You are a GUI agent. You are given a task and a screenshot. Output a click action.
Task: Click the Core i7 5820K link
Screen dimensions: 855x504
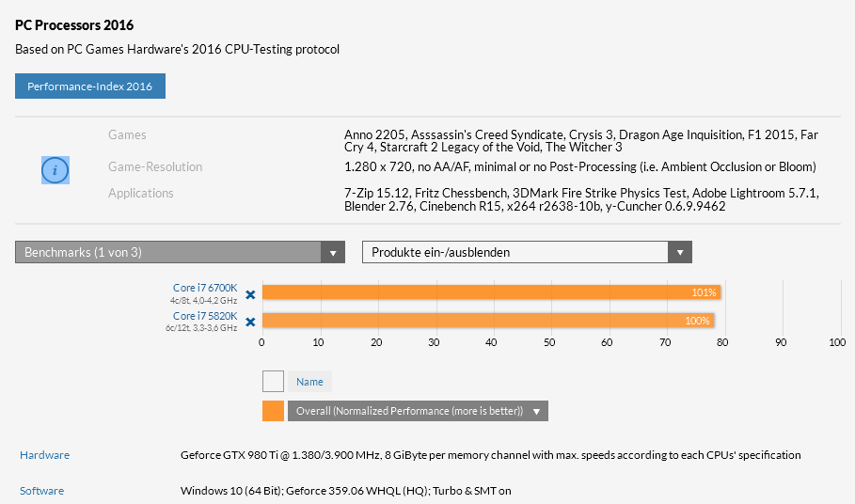point(205,316)
